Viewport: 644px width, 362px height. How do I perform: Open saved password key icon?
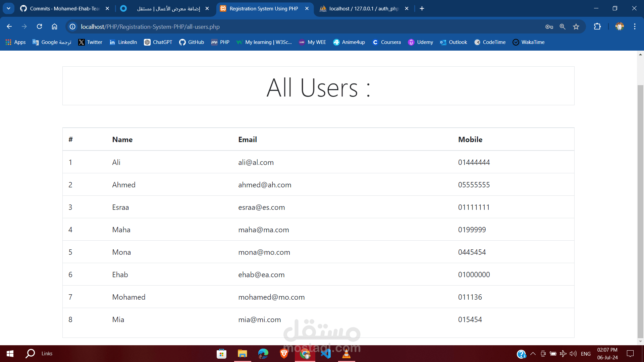[549, 26]
